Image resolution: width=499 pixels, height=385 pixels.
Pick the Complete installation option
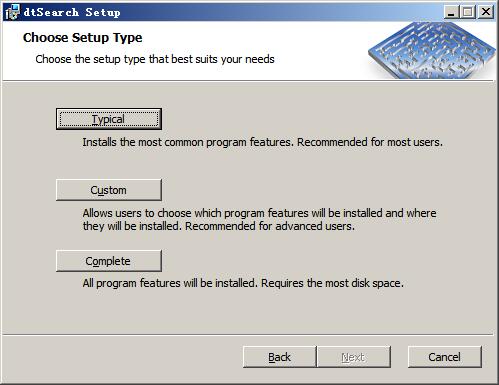[109, 261]
